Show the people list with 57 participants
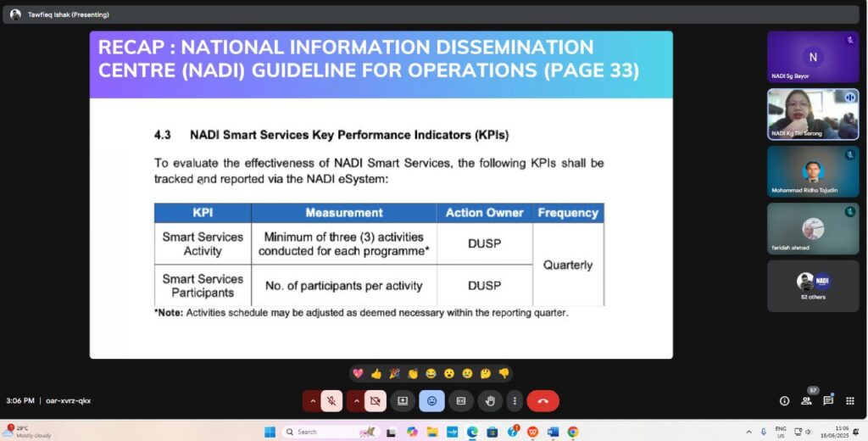868x441 pixels. (806, 400)
